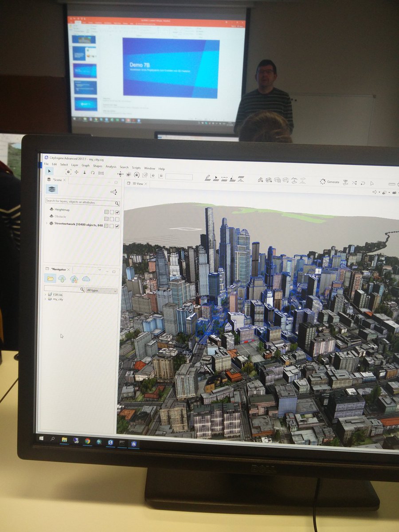Viewport: 399px width, 532px height.
Task: Switch to the 3D View tab
Action: (138, 183)
